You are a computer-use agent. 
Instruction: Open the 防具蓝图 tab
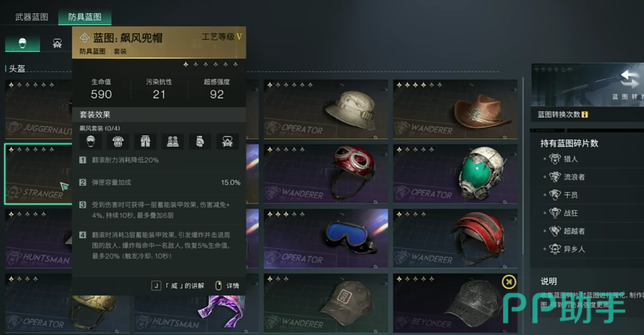point(85,17)
